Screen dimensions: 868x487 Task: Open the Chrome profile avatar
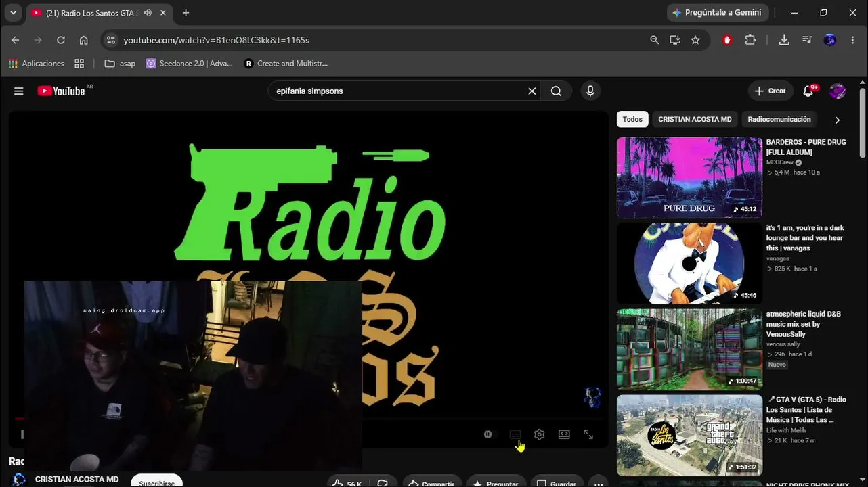[x=830, y=40]
